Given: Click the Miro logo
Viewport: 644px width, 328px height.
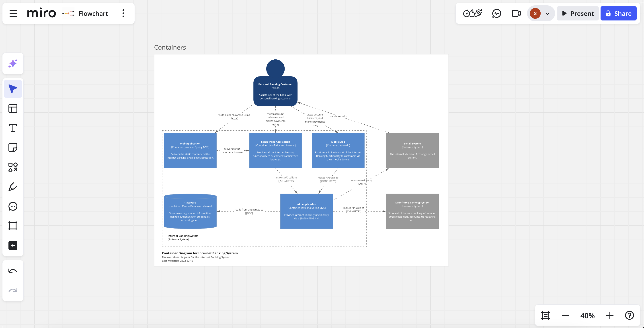Looking at the screenshot, I should tap(41, 13).
